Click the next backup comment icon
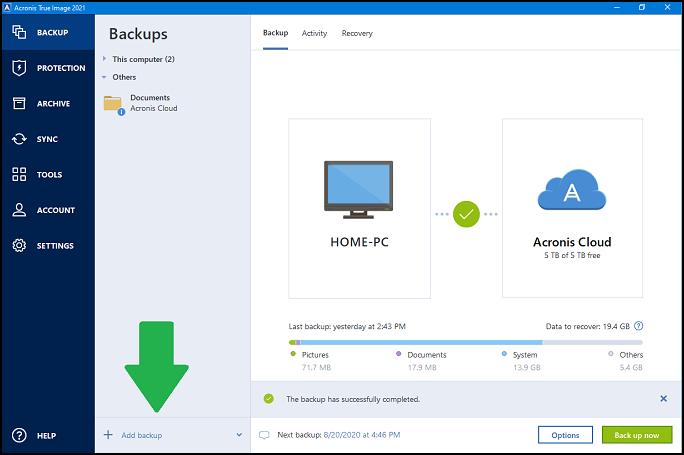The image size is (684, 455). (x=264, y=435)
